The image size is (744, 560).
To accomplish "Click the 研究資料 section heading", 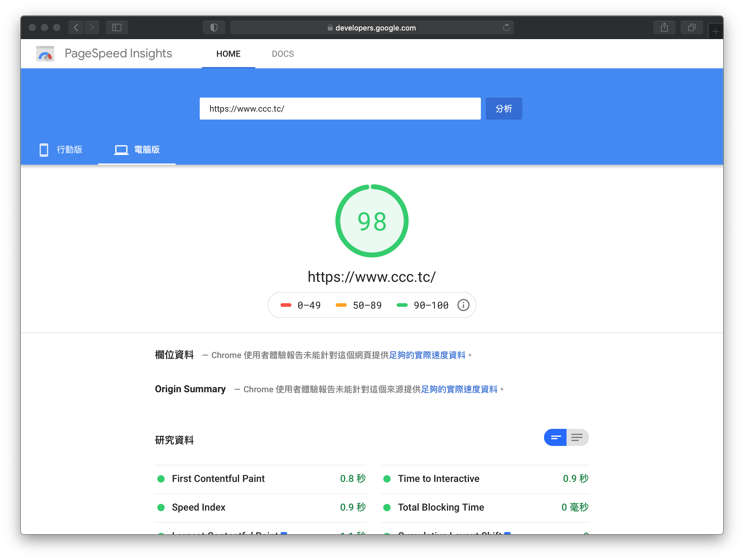I will point(174,440).
